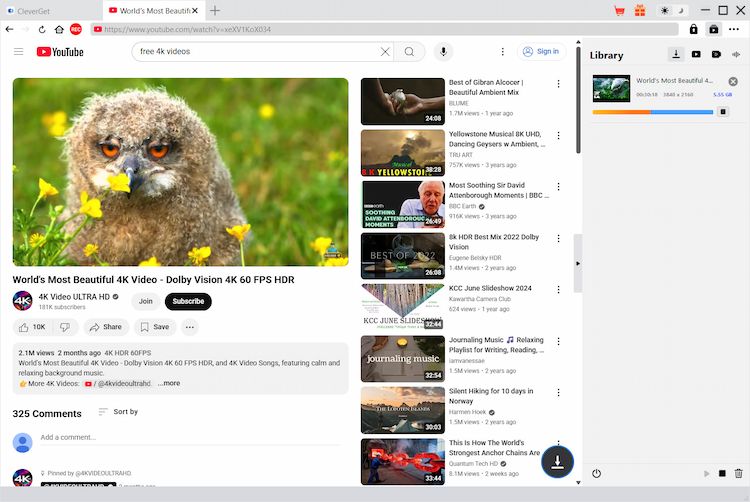Go to the browser home page
Image resolution: width=750 pixels, height=502 pixels.
tap(59, 30)
